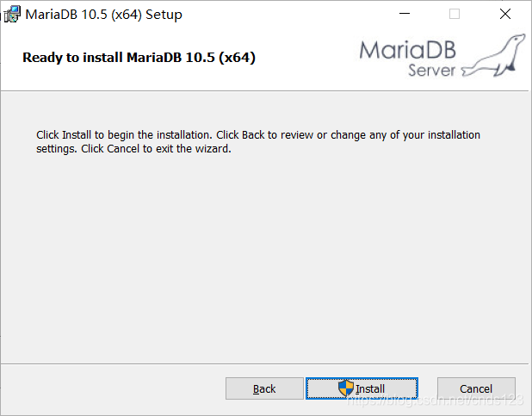Click the MariaDB wordmark in the banner
This screenshot has height=416, width=532.
(x=407, y=50)
